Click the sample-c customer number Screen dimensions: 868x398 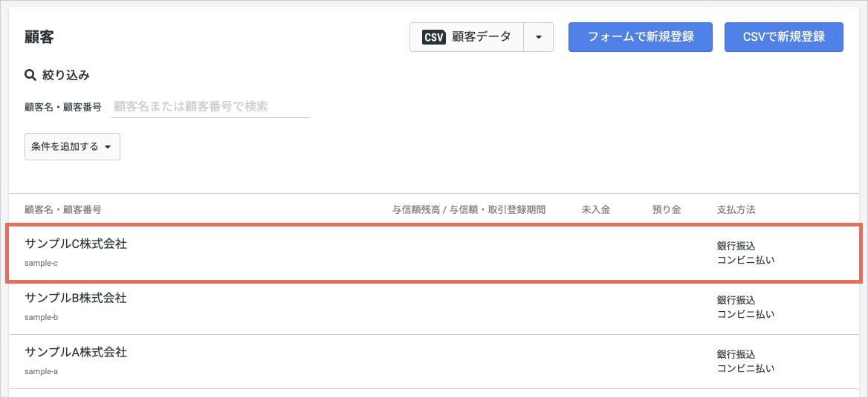point(42,263)
